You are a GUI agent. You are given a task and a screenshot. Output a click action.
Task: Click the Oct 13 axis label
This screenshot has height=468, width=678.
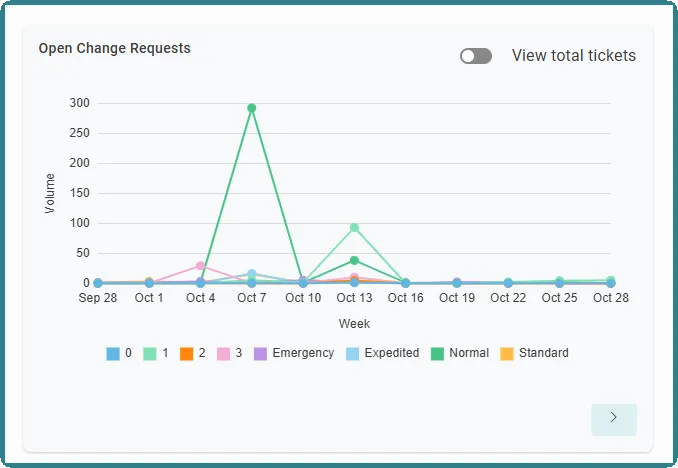click(354, 298)
